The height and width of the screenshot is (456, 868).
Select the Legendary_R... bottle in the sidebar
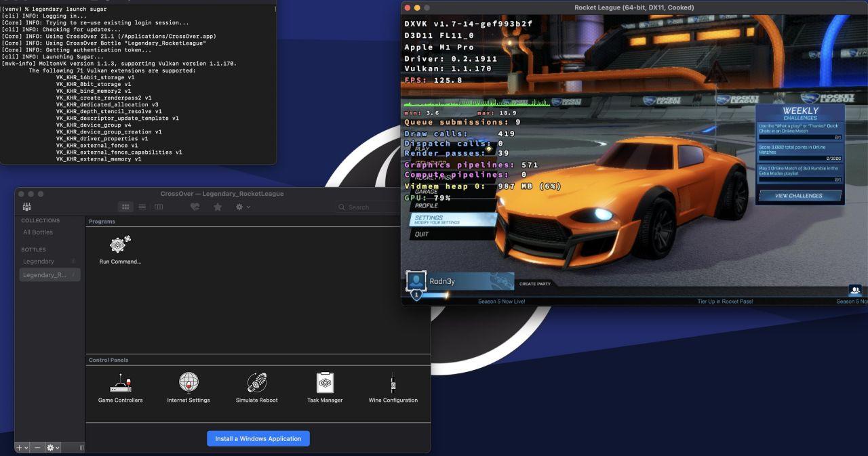50,275
